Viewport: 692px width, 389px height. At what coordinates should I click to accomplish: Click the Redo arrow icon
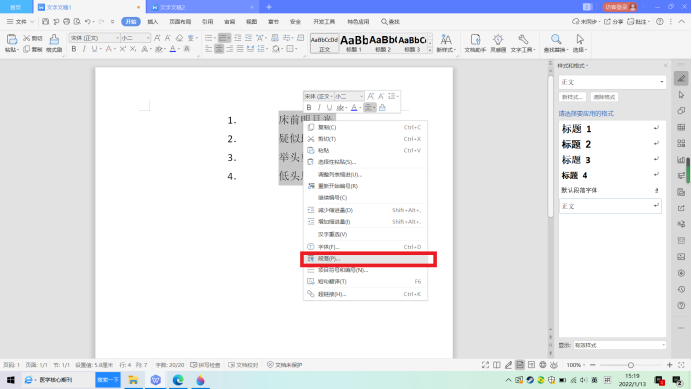pyautogui.click(x=102, y=22)
